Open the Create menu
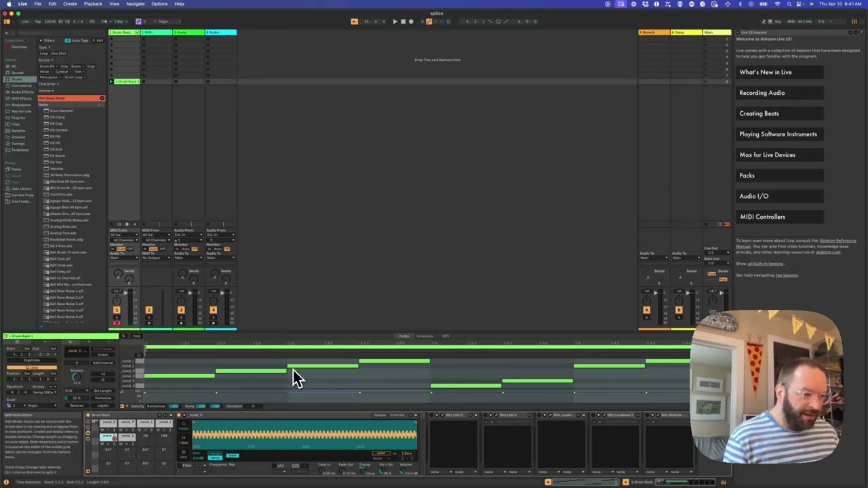The image size is (868, 488). point(70,4)
